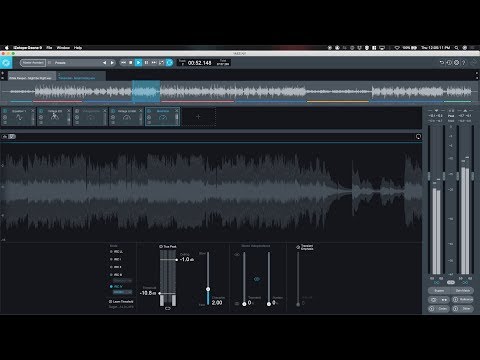The height and width of the screenshot is (360, 480).
Task: Click the Ozone logo icon
Action: pos(6,62)
